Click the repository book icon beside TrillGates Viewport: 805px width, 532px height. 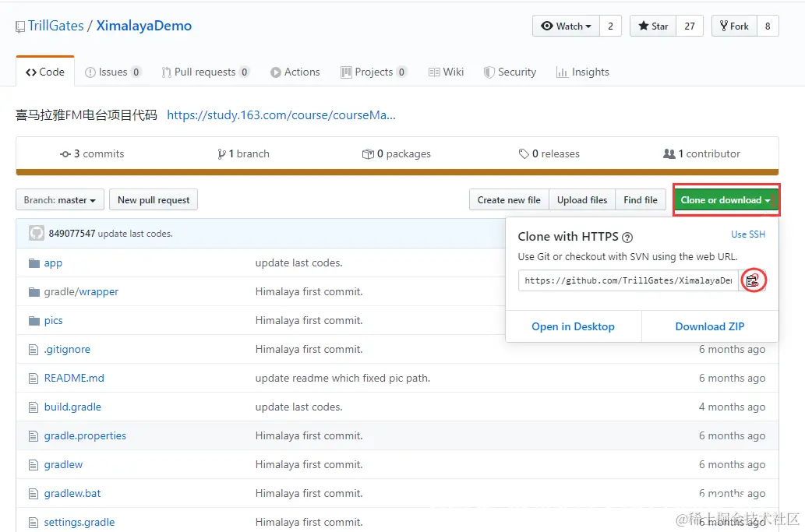click(x=20, y=26)
